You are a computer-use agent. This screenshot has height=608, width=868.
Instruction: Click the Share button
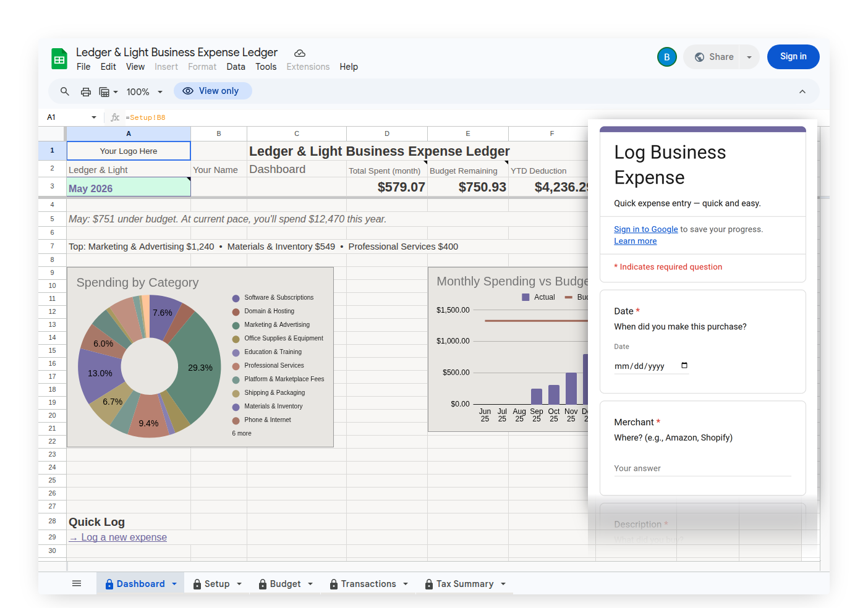pos(712,57)
